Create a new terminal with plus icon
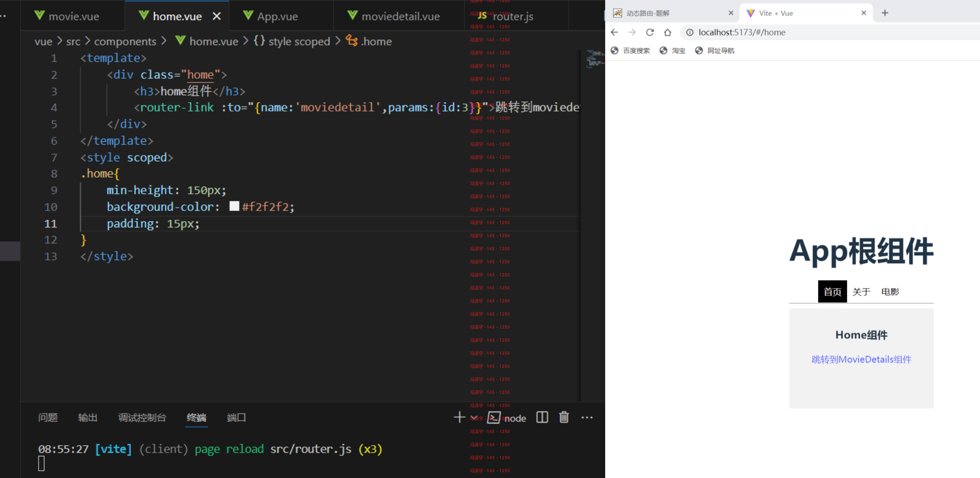980x478 pixels. [460, 417]
